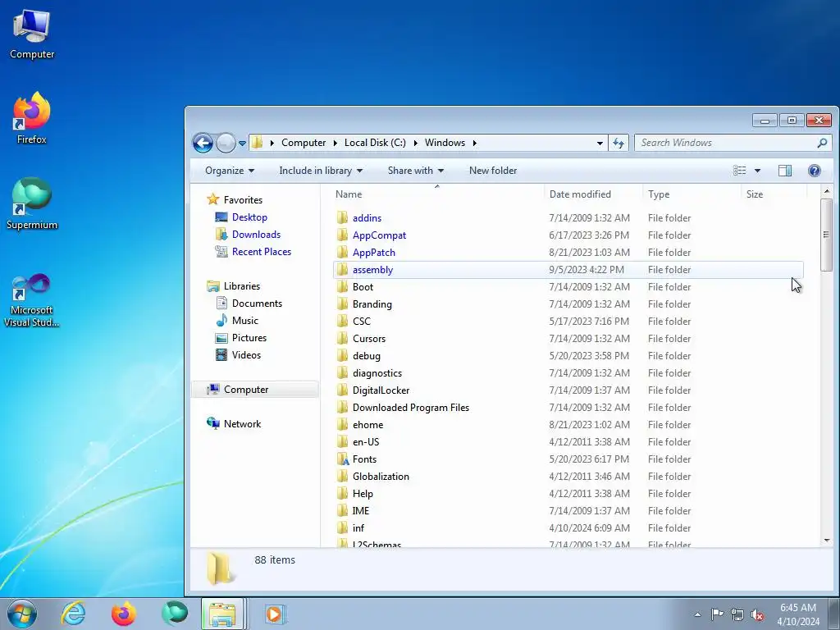Open Downloads under Favorites

(256, 234)
